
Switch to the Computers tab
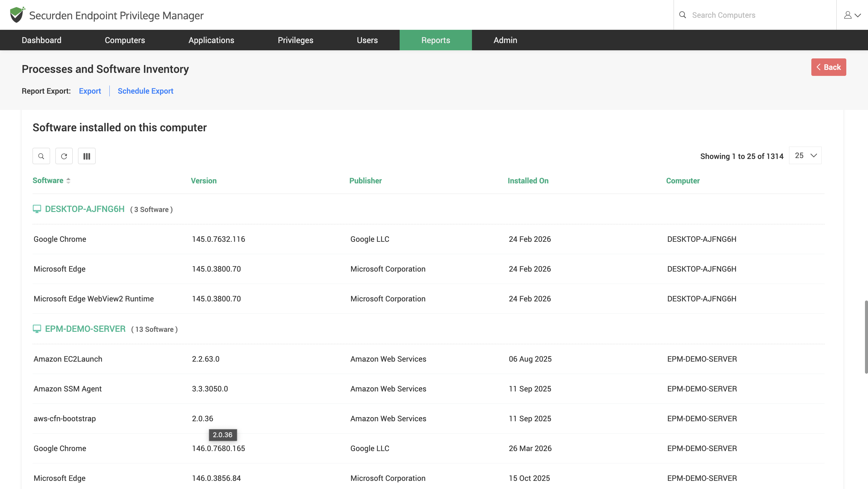125,40
